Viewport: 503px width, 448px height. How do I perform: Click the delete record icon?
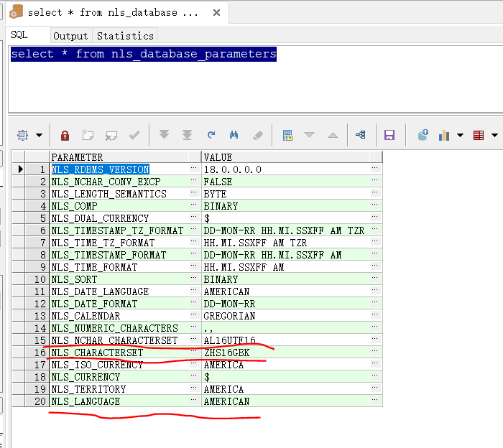pyautogui.click(x=111, y=136)
